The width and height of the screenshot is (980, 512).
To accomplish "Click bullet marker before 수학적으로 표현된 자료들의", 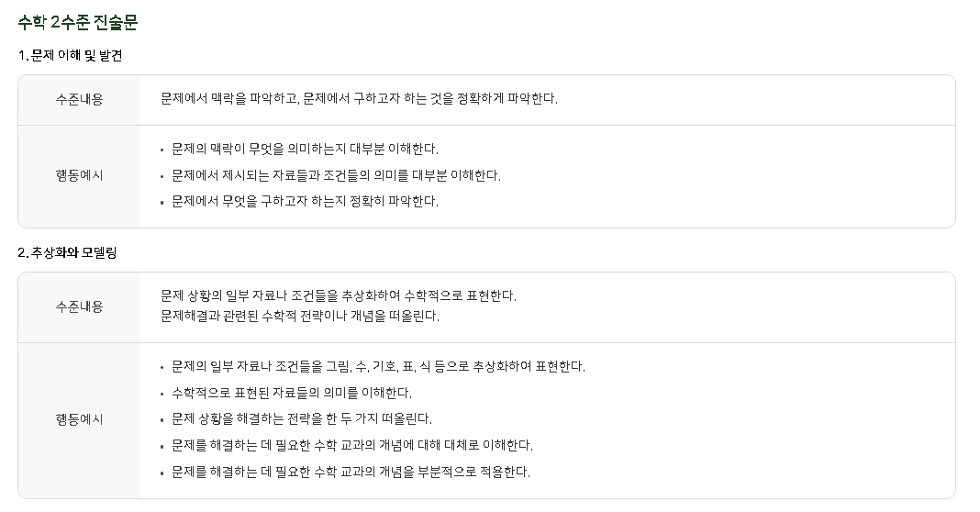I will (x=161, y=395).
